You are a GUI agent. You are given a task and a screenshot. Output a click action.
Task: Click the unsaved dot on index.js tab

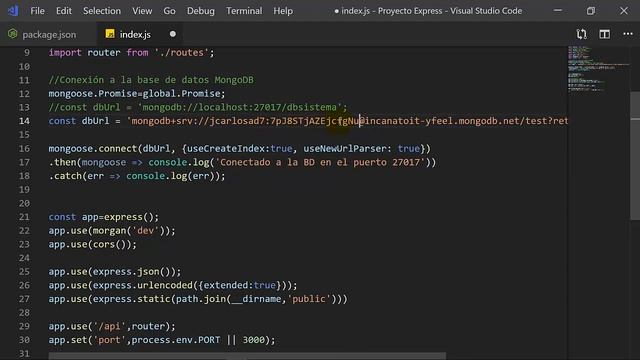click(173, 34)
